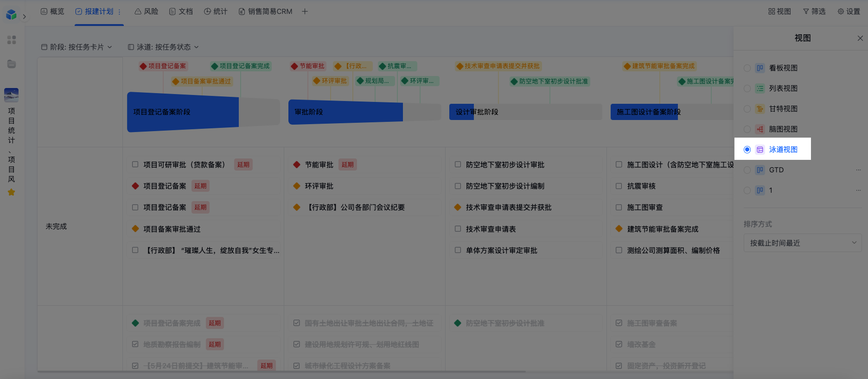
Task: Expand the 泳道: 按任务状态 dropdown
Action: pyautogui.click(x=163, y=47)
